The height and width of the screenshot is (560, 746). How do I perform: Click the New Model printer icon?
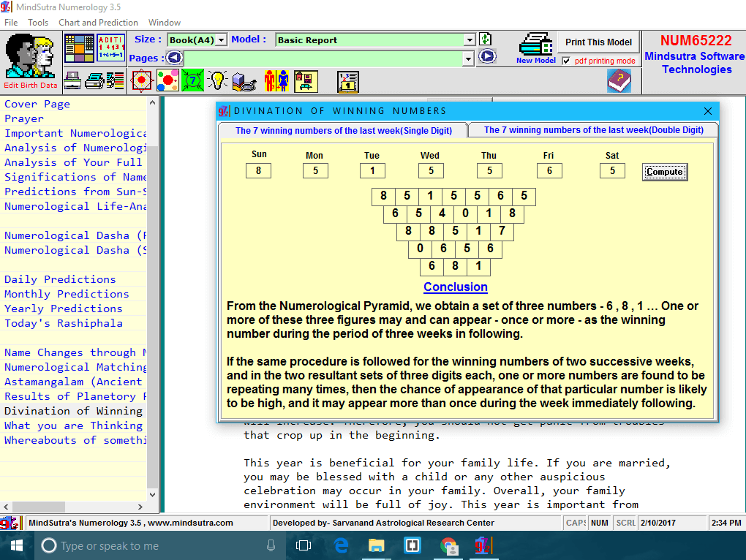[536, 48]
